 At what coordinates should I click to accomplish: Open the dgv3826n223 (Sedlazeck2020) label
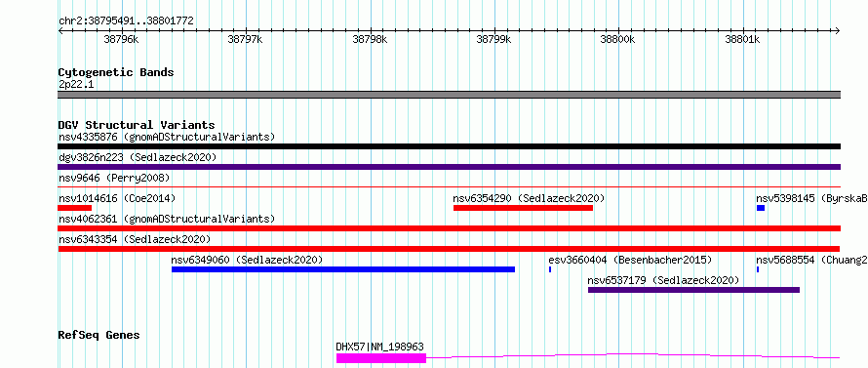click(138, 157)
